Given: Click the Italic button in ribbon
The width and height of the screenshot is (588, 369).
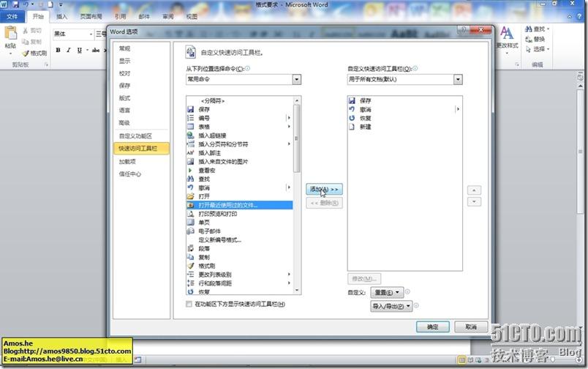Looking at the screenshot, I should tap(68, 50).
